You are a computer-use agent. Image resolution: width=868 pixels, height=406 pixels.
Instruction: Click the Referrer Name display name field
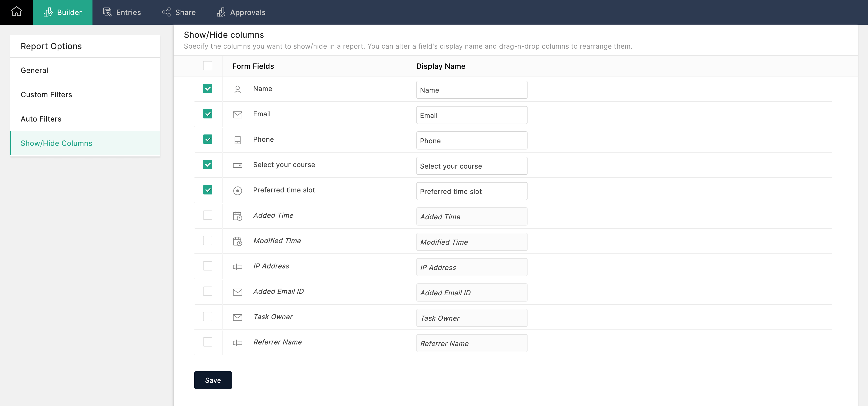pos(472,343)
